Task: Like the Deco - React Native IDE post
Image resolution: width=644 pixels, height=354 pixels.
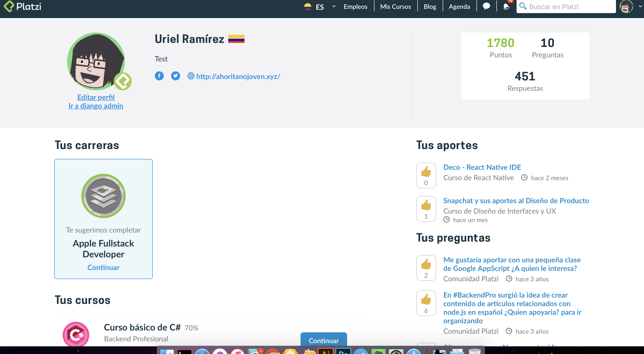Action: 426,175
